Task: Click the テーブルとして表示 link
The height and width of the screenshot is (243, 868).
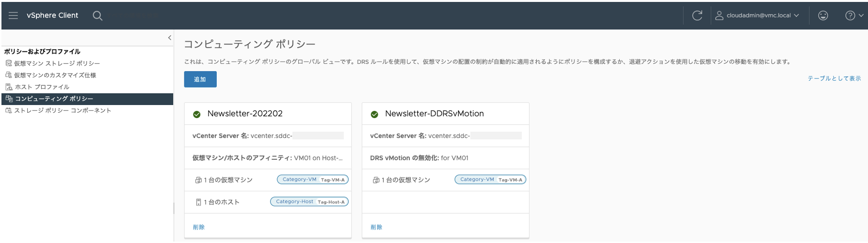Action: click(x=834, y=78)
